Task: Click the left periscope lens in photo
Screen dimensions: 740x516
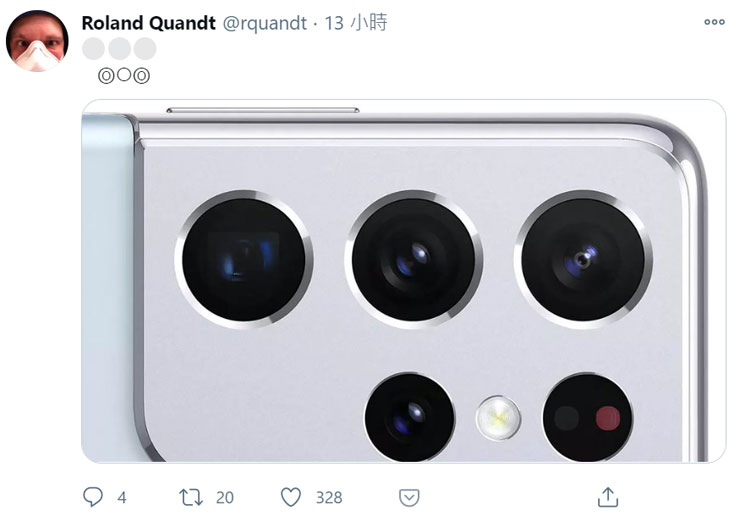Action: (x=244, y=259)
